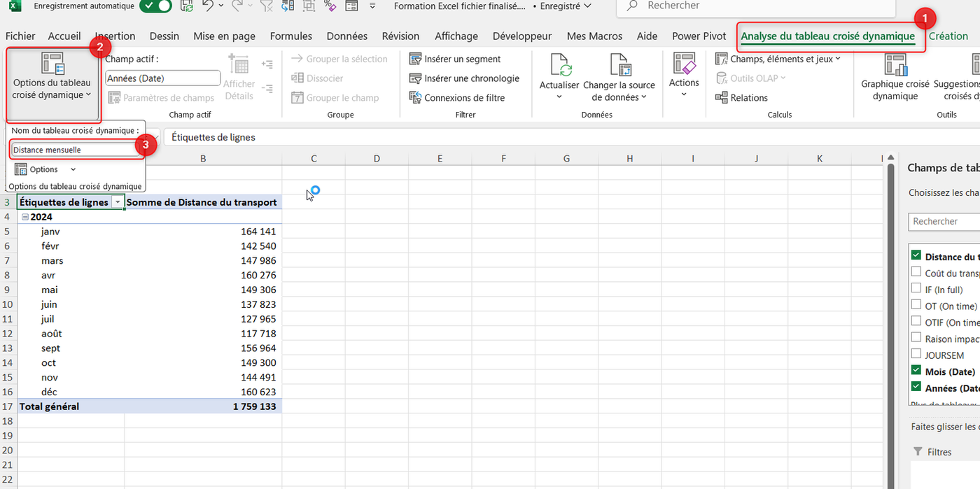The height and width of the screenshot is (489, 980).
Task: Insert a slicer with Insérer un segment
Action: (x=455, y=59)
